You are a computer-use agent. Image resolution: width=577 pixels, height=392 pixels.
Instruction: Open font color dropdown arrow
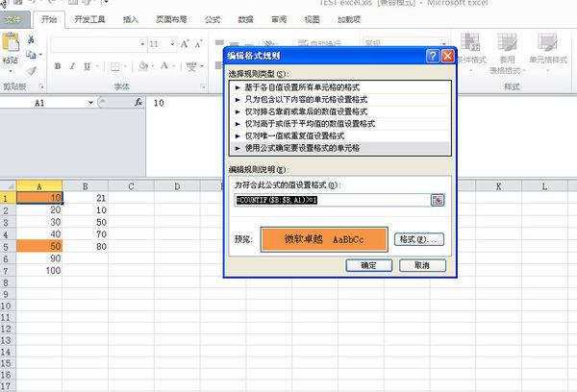click(174, 66)
